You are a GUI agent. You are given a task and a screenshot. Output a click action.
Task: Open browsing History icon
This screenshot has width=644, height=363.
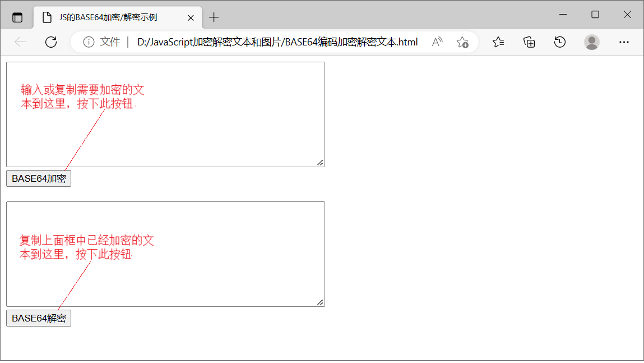[x=559, y=42]
